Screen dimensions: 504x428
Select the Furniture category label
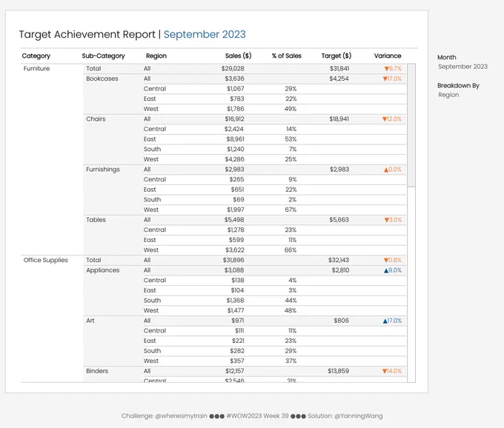36,68
